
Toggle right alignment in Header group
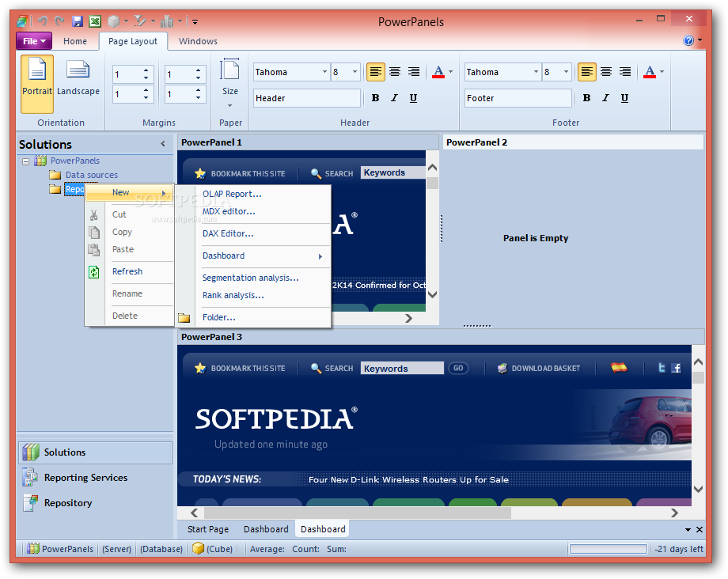413,72
